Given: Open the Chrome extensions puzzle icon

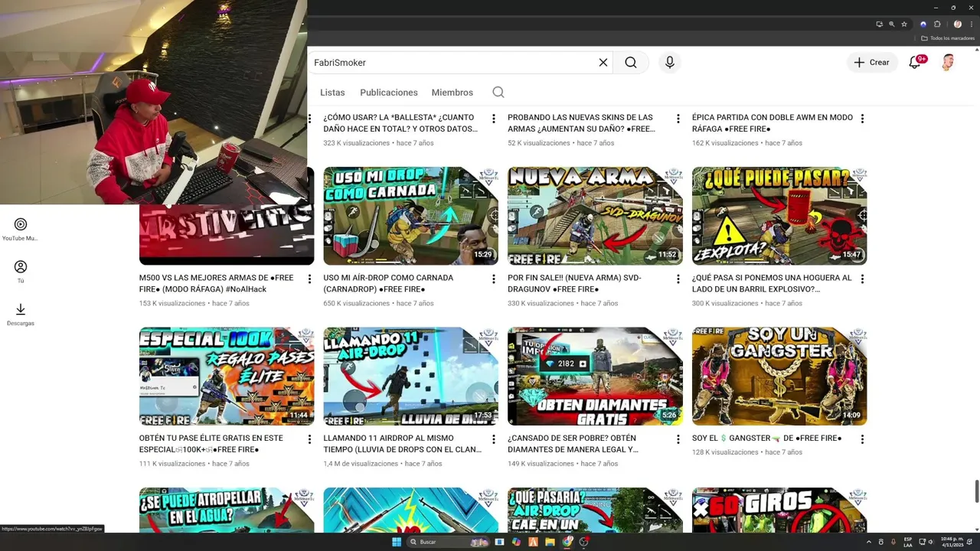Looking at the screenshot, I should coord(937,24).
